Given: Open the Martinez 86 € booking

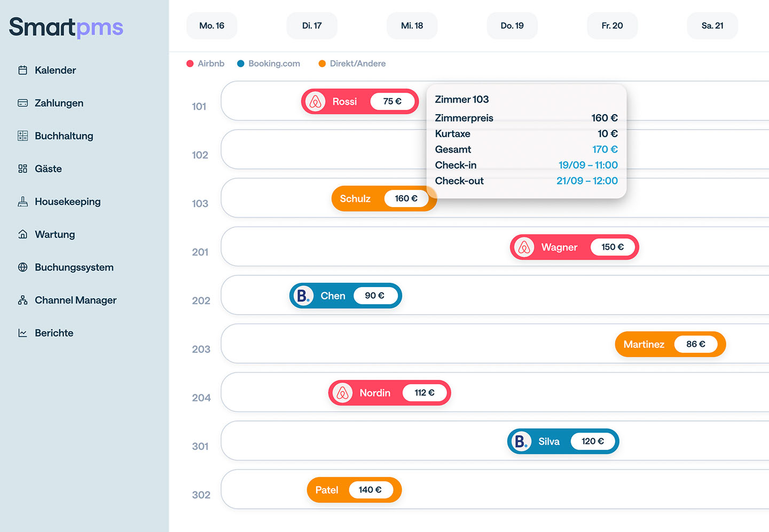Looking at the screenshot, I should pos(670,344).
